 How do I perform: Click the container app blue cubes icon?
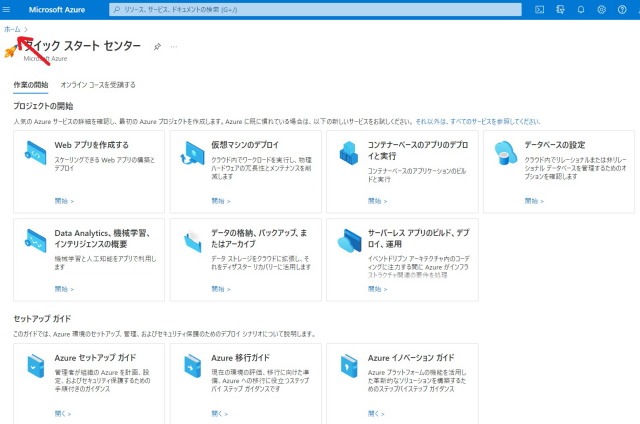click(x=349, y=153)
